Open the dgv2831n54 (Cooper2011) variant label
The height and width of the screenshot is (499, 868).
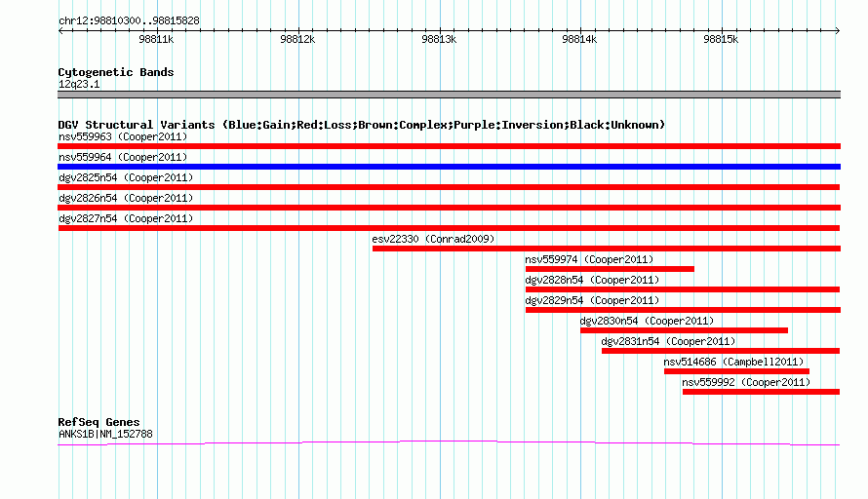(668, 341)
